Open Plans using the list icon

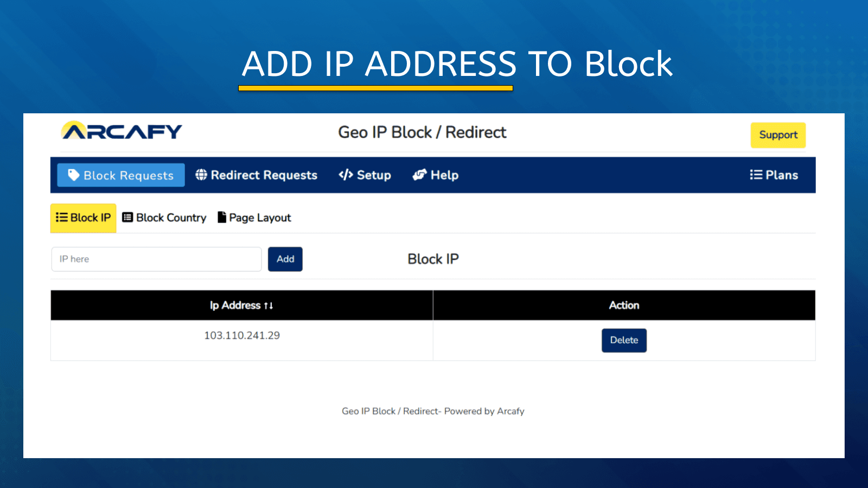pos(756,175)
